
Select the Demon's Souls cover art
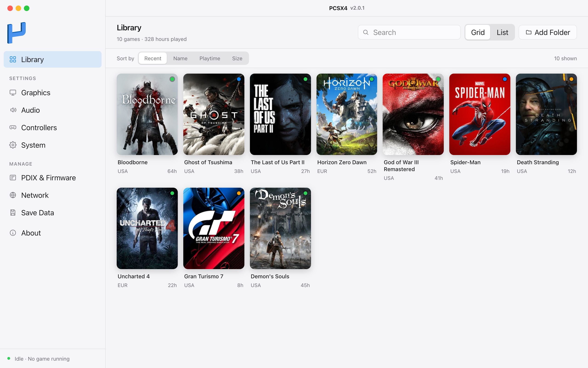[x=280, y=228]
